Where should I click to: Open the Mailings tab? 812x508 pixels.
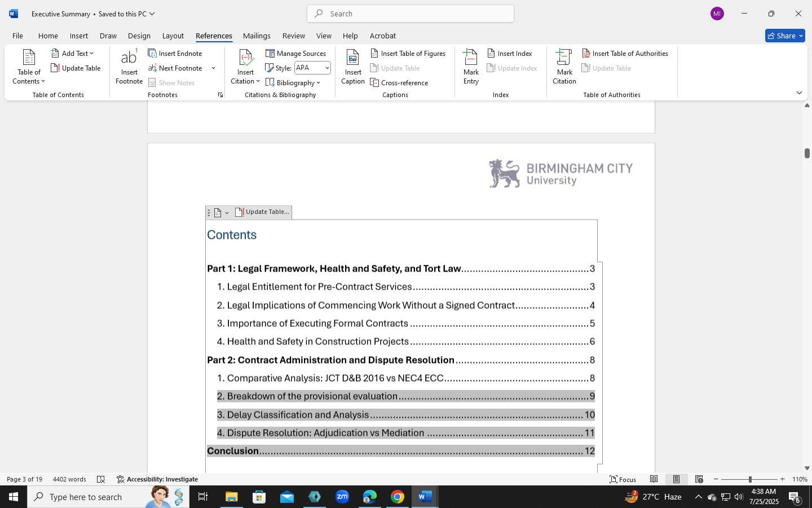pyautogui.click(x=257, y=36)
